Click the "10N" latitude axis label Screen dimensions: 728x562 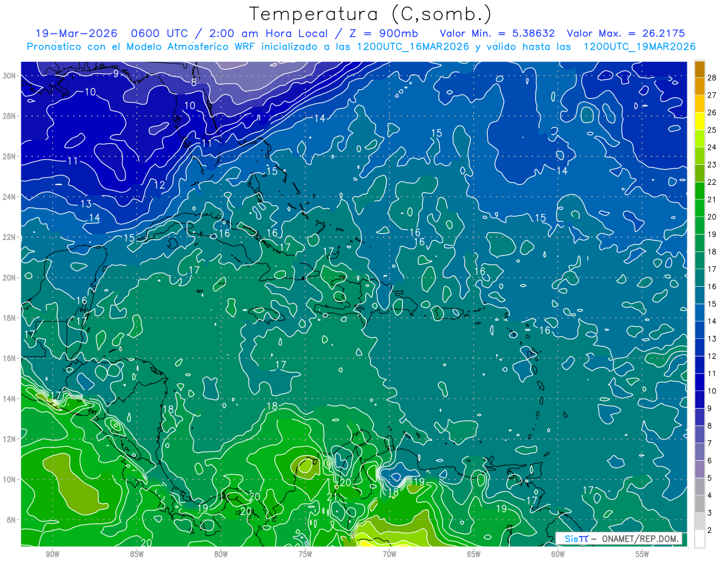click(x=10, y=479)
